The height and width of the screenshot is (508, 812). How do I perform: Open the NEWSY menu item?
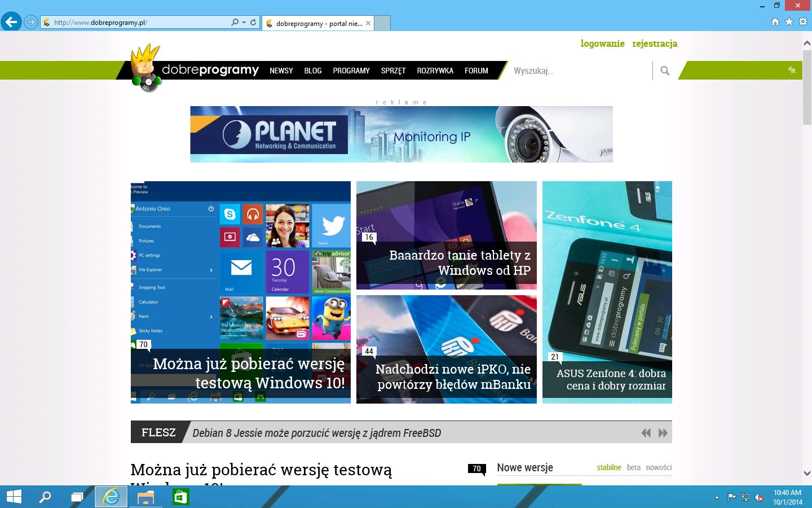pos(281,71)
